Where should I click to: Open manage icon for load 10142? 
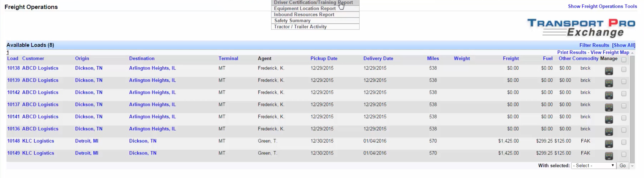(x=609, y=95)
